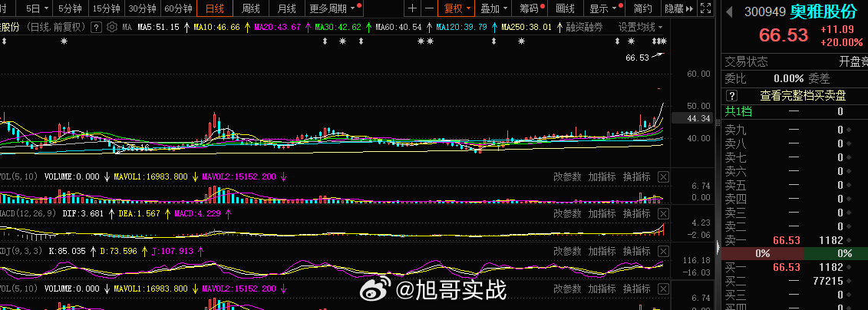Switch to 60分钟 chart tab
Screen dimensions: 868x310
click(x=179, y=8)
